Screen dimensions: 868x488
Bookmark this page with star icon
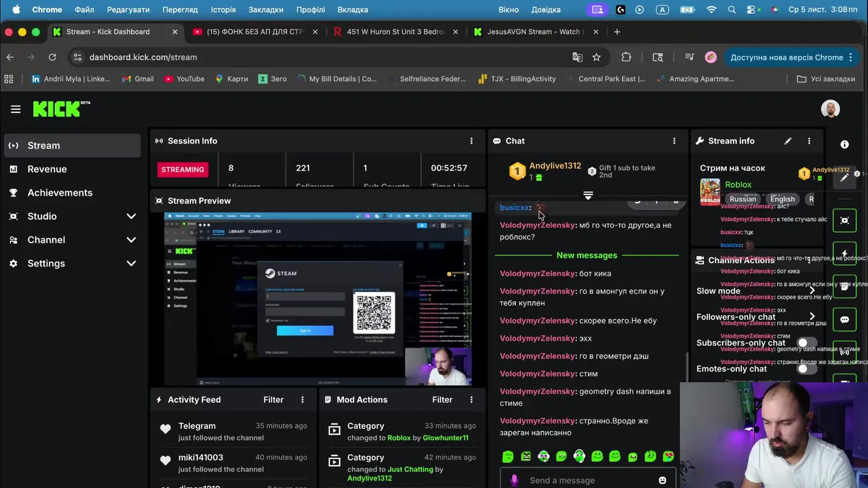[596, 58]
